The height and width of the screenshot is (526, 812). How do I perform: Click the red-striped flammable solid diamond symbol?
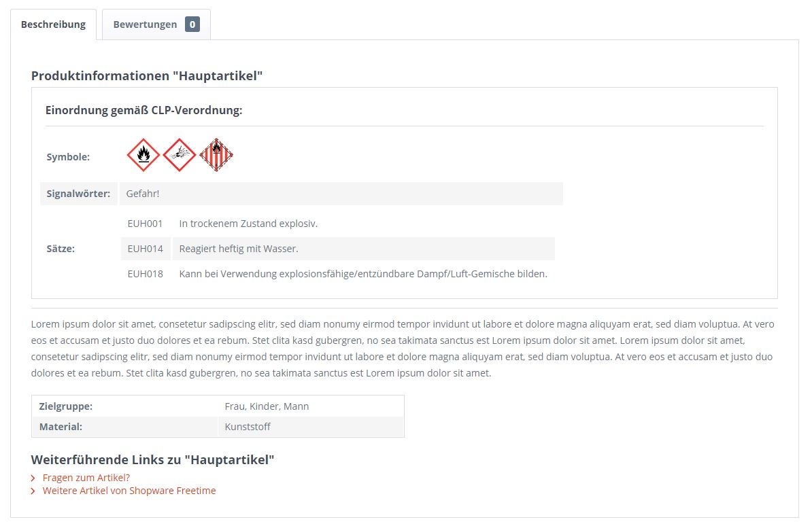pyautogui.click(x=216, y=155)
